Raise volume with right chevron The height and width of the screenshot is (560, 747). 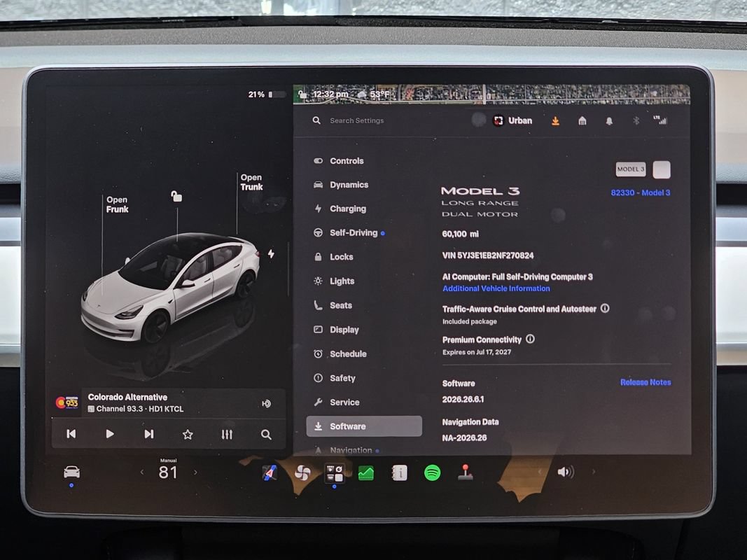pos(594,472)
